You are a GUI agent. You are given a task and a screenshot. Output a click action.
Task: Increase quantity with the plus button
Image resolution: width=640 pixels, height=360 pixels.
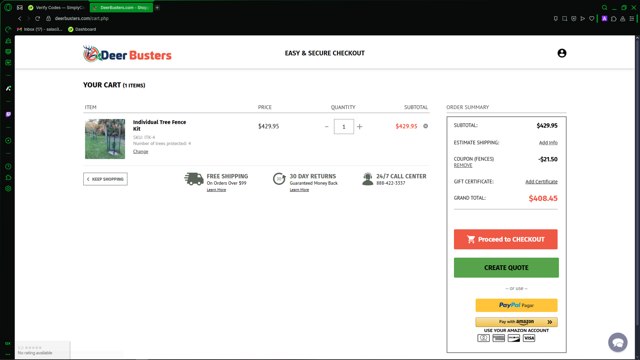pos(360,127)
